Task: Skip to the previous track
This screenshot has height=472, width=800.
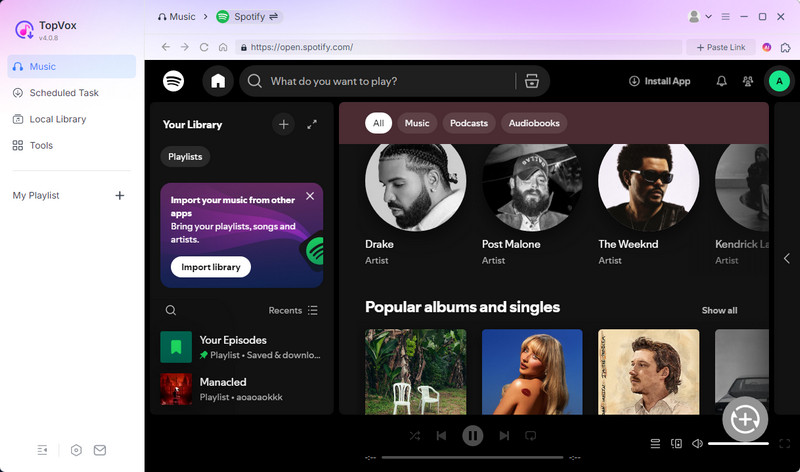Action: click(x=441, y=436)
